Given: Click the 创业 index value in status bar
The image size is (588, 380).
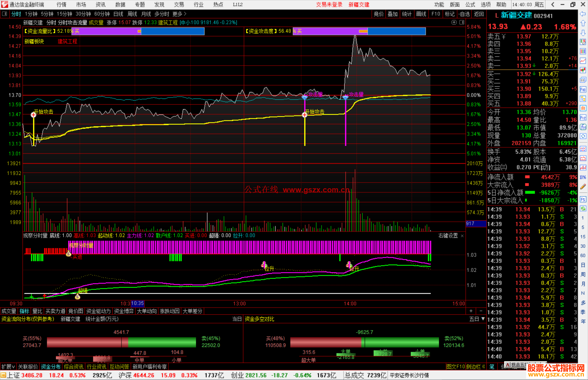Looking at the screenshot, I should [x=256, y=375].
